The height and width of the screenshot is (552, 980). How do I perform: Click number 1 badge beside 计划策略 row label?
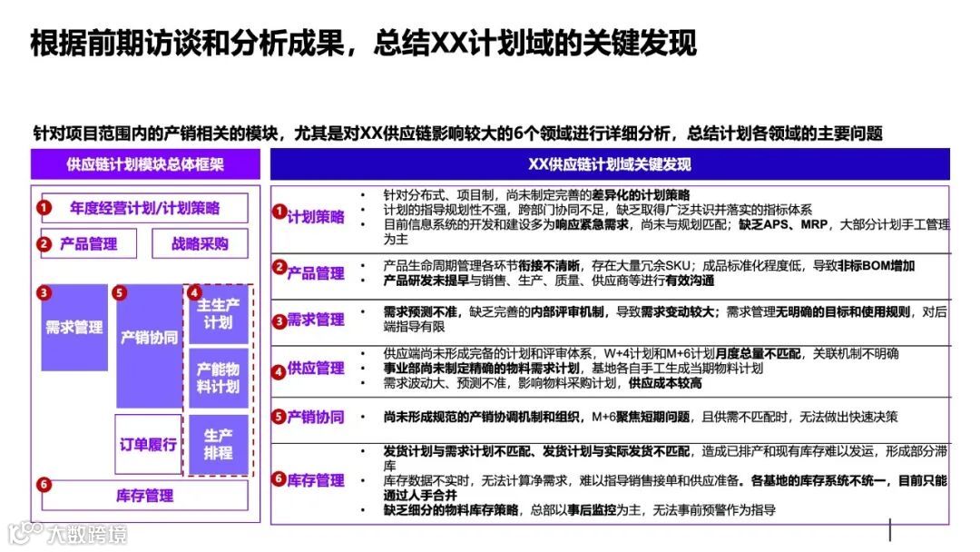(279, 212)
